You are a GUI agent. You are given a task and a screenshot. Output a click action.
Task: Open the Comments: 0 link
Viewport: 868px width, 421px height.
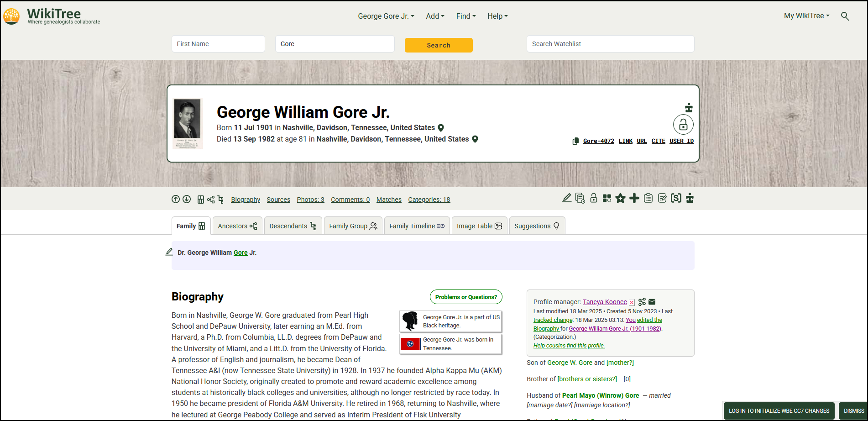click(350, 200)
